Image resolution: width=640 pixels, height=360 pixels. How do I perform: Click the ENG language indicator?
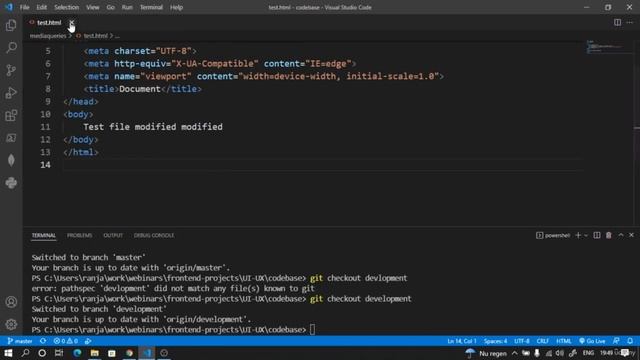pos(588,353)
